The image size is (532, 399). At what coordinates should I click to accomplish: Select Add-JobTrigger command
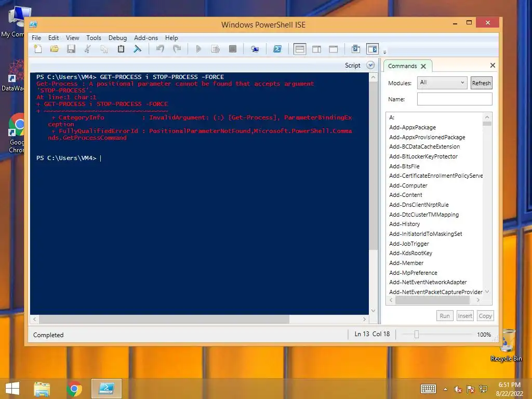[x=409, y=244]
